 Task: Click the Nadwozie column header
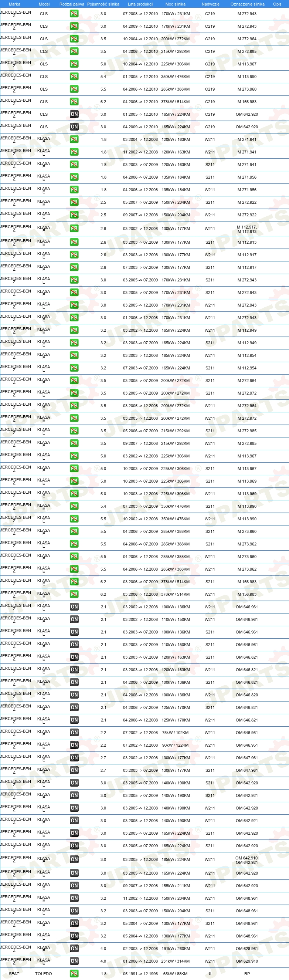210,4
